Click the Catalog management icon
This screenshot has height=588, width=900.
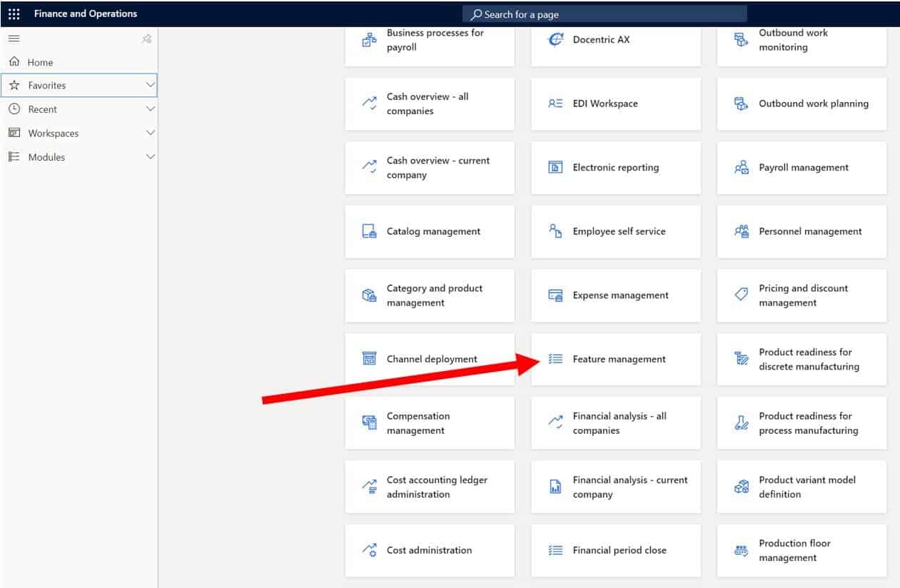click(369, 231)
